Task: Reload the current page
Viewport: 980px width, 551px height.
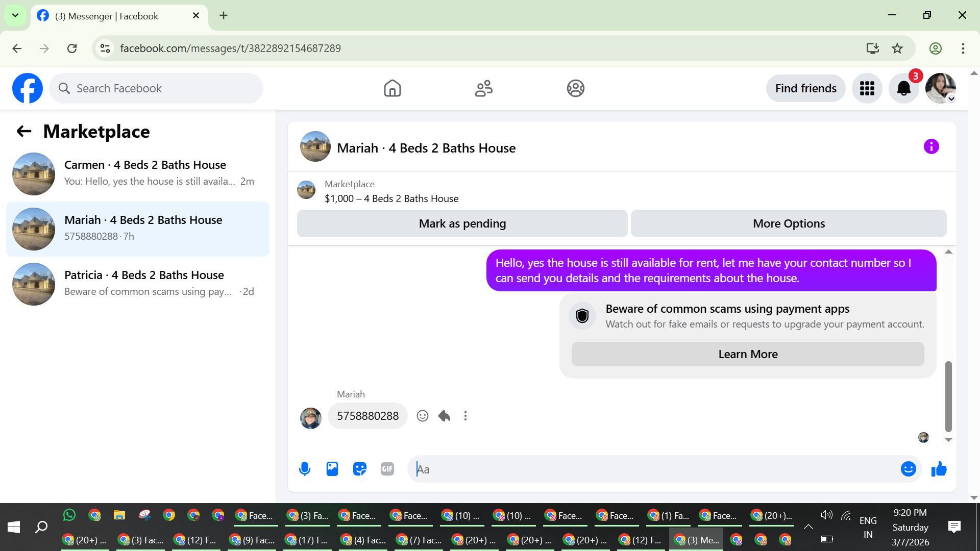Action: coord(72,48)
